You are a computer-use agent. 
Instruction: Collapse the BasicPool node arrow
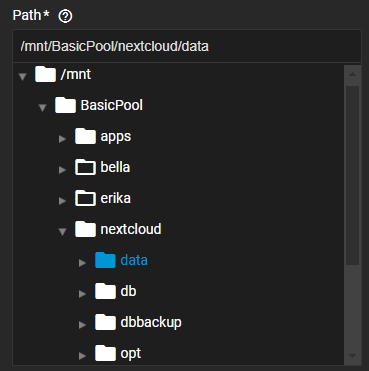click(42, 108)
